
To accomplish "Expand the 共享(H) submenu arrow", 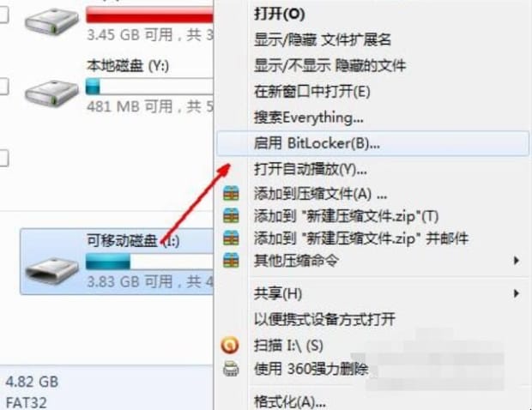I will point(516,293).
